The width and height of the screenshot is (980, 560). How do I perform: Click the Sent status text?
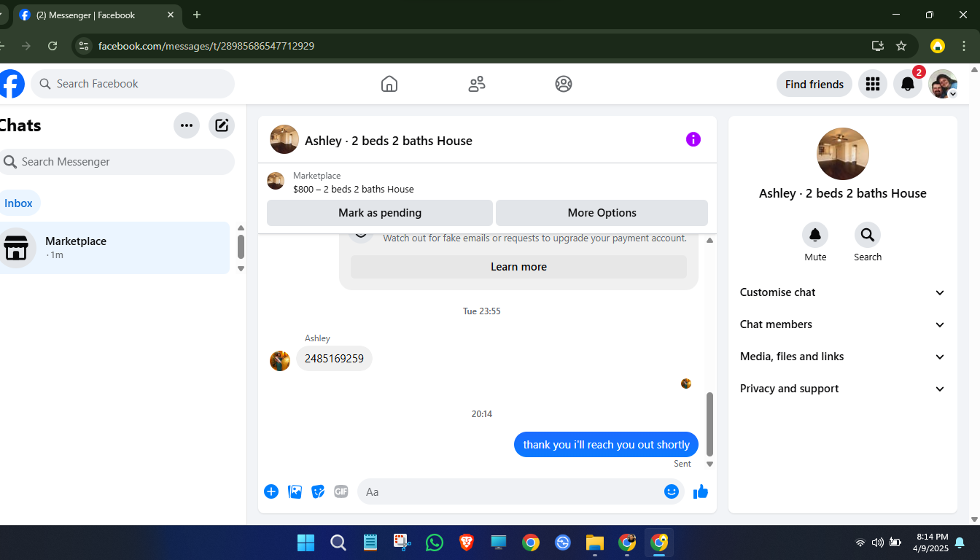click(682, 464)
